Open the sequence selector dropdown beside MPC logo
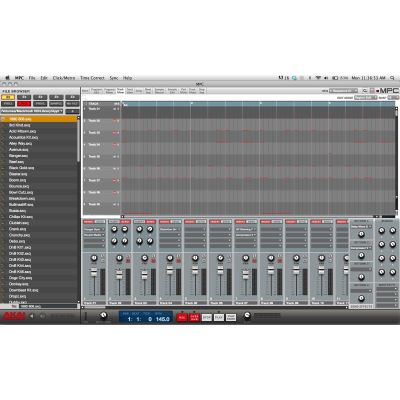Viewport: 400px width, 400px height. tap(343, 91)
